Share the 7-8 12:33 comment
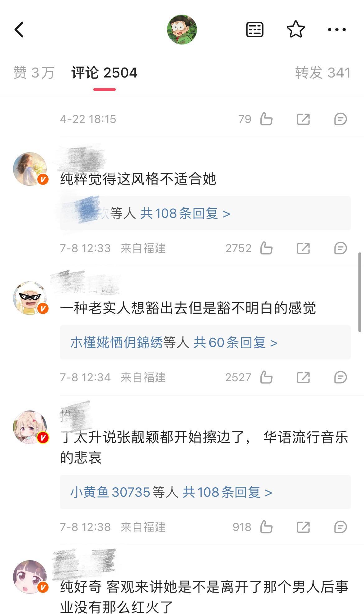Image resolution: width=364 pixels, height=614 pixels. coord(303,248)
